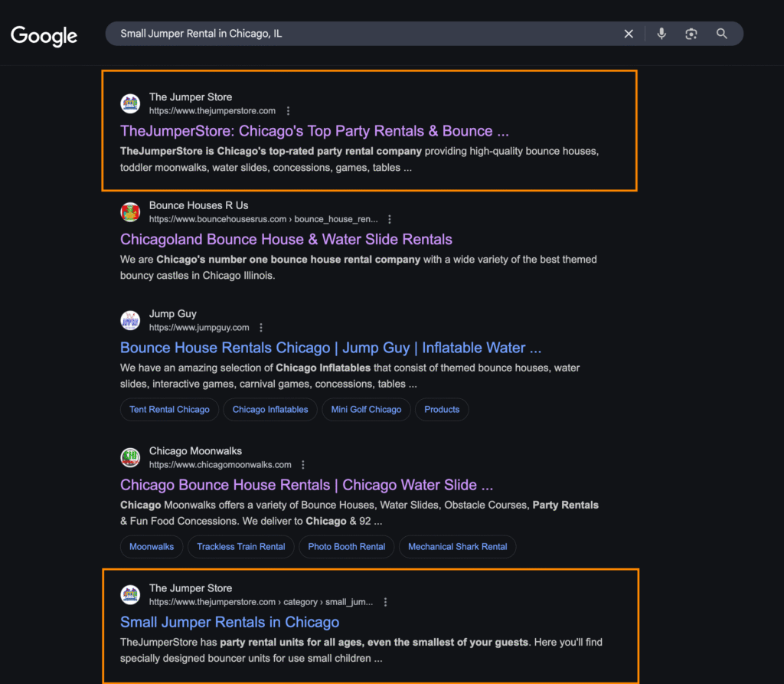784x684 pixels.
Task: Open Google Lens image search
Action: click(x=691, y=34)
